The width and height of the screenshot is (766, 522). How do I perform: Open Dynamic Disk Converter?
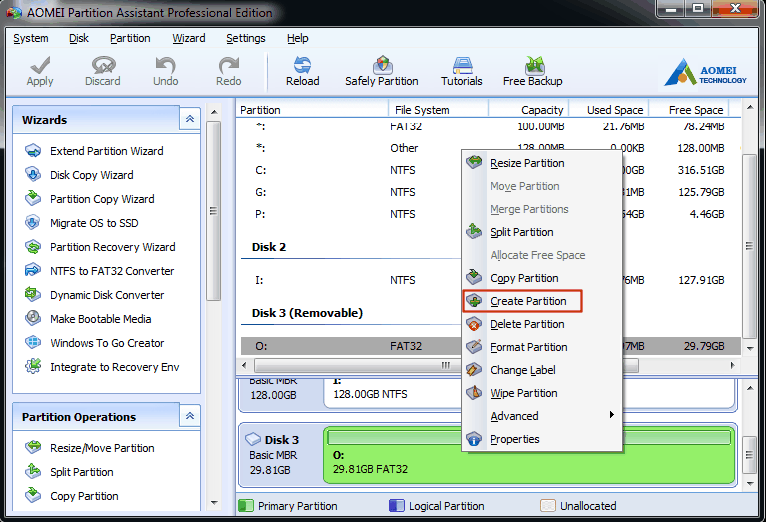[107, 295]
